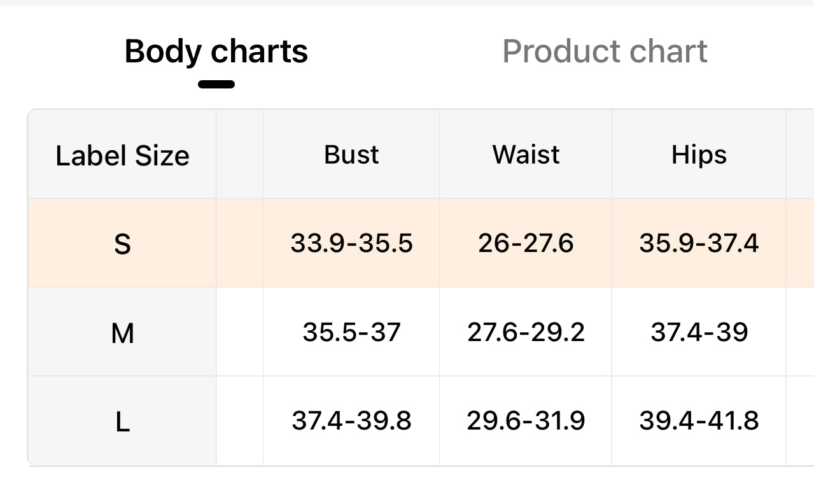Image resolution: width=814 pixels, height=504 pixels.
Task: Click the underline indicator below Body charts
Action: (216, 84)
